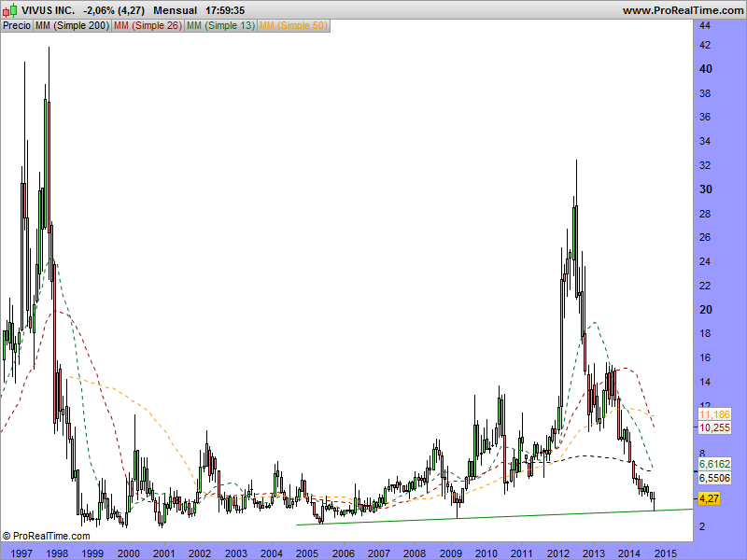Viewport: 747px width, 560px height.
Task: Click the 2012 label on the time axis
Action: [557, 553]
